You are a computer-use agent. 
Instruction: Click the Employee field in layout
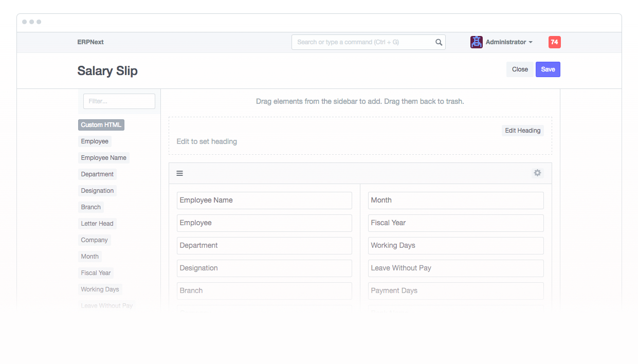[x=264, y=223]
